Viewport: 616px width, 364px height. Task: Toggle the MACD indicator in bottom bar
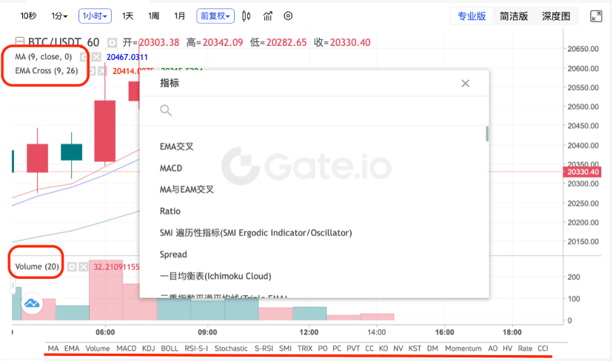tap(127, 348)
